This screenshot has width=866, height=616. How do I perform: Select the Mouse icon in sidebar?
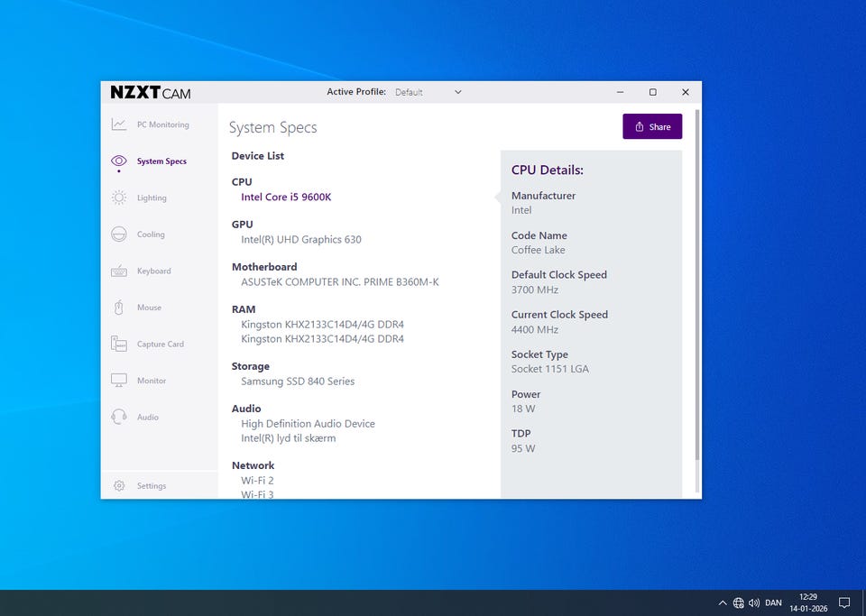point(119,308)
